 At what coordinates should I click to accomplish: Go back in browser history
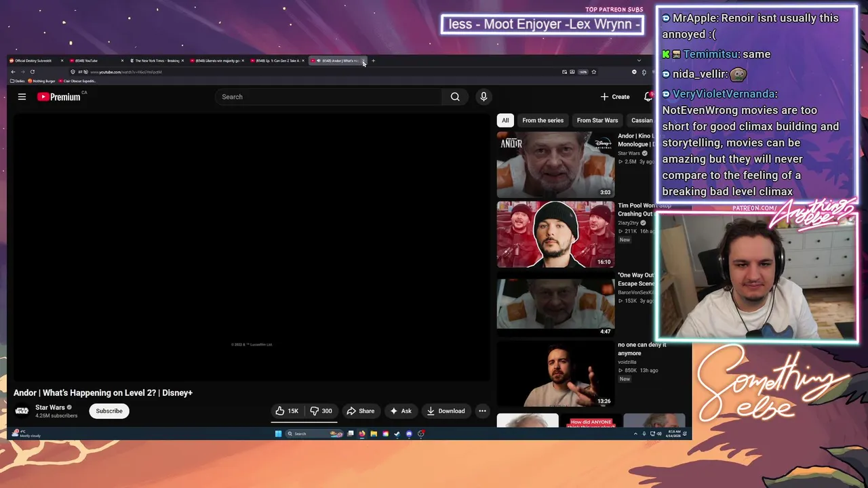(x=13, y=72)
